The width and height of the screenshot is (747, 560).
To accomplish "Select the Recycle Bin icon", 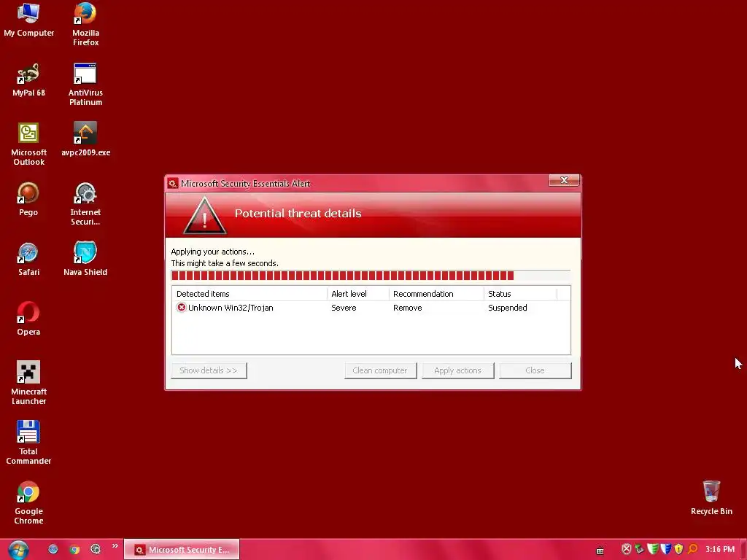I will [711, 497].
